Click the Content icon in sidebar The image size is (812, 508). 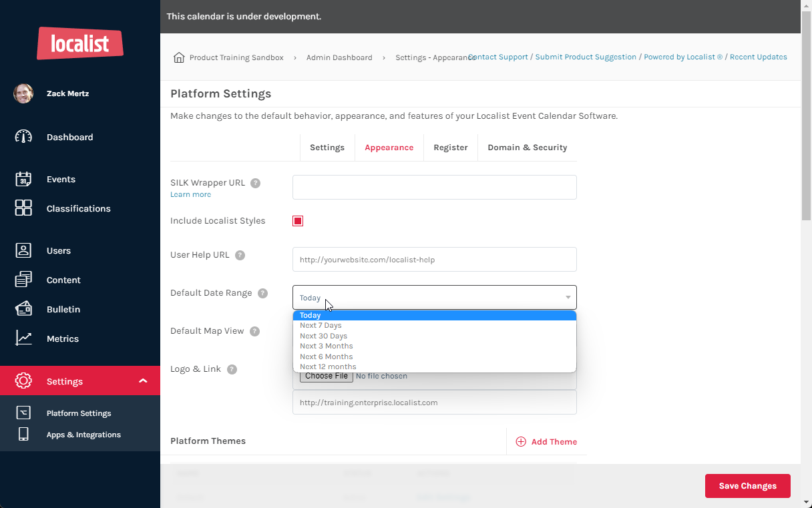[x=23, y=280]
